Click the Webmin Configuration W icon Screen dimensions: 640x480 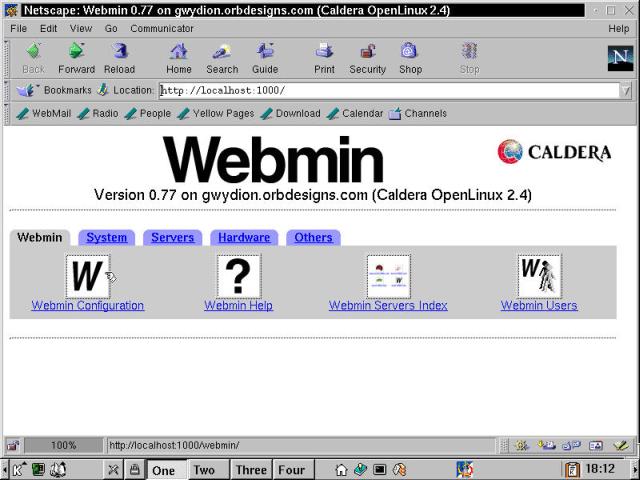click(88, 276)
